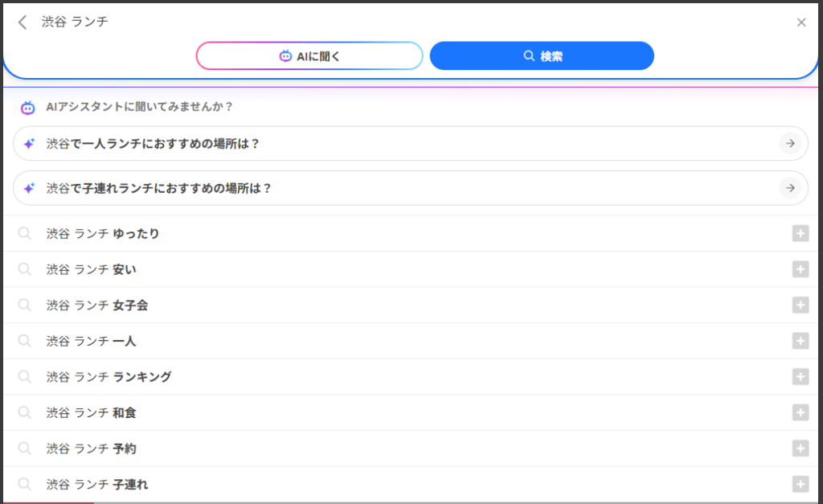Image resolution: width=823 pixels, height=504 pixels.
Task: Click the back chevron beside 渋谷 ランチ
Action: (22, 22)
